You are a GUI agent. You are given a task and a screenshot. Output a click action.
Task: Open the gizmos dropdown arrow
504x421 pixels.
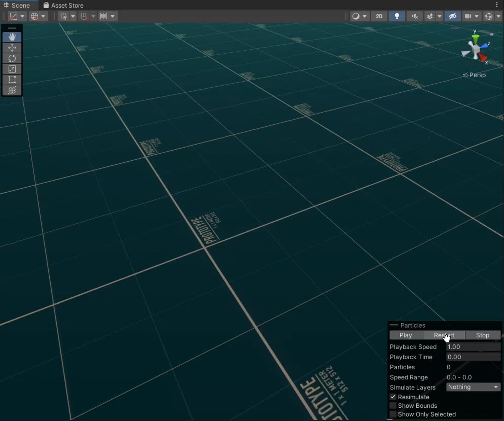[498, 16]
